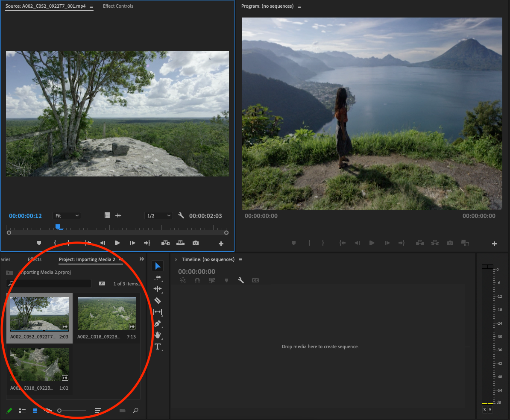Expand hidden panel tabs with double chevron
The image size is (510, 420).
[x=142, y=259]
